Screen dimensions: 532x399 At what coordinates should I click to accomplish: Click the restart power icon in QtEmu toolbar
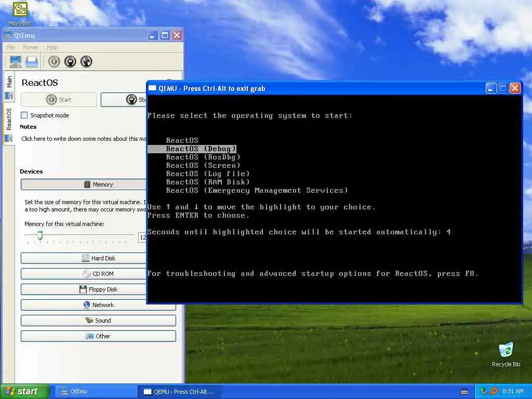point(86,61)
